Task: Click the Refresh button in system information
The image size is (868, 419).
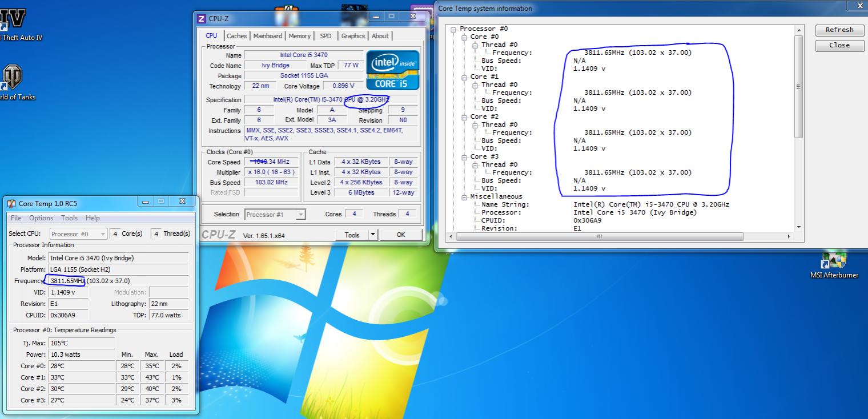Action: [x=839, y=30]
